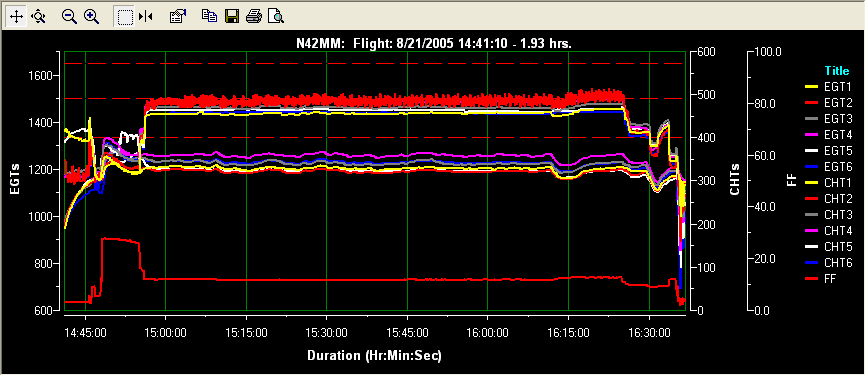866x376 pixels.
Task: Open print preview icon
Action: (x=276, y=17)
